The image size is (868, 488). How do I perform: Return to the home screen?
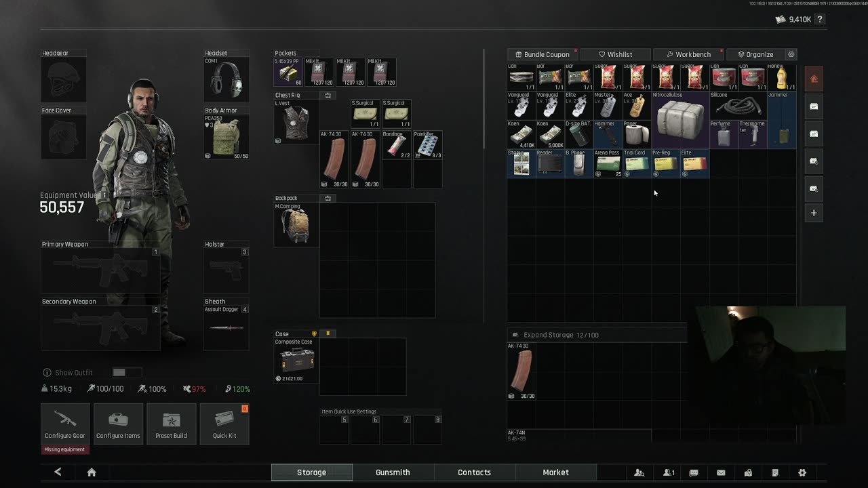[92, 472]
